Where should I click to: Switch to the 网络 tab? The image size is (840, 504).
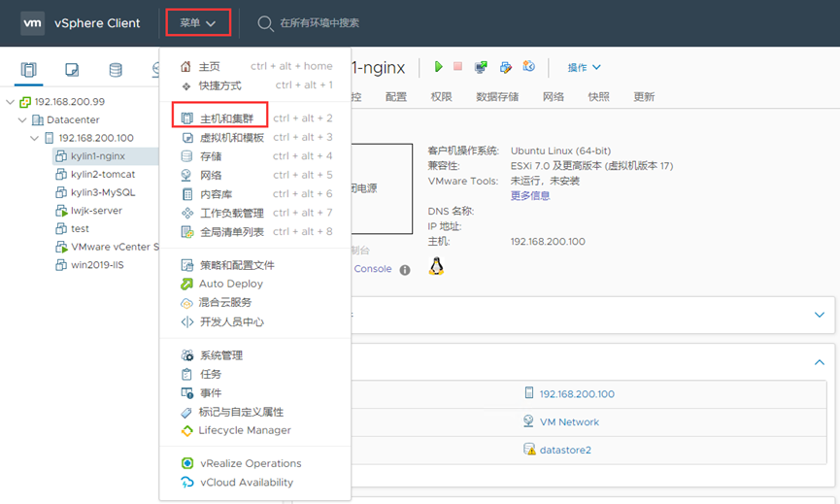(553, 97)
